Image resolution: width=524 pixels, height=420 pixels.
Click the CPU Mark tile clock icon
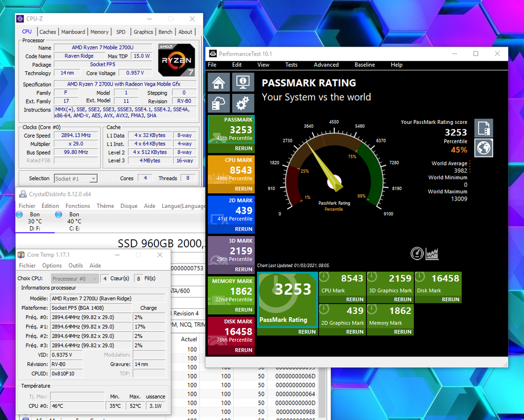pos(324,277)
